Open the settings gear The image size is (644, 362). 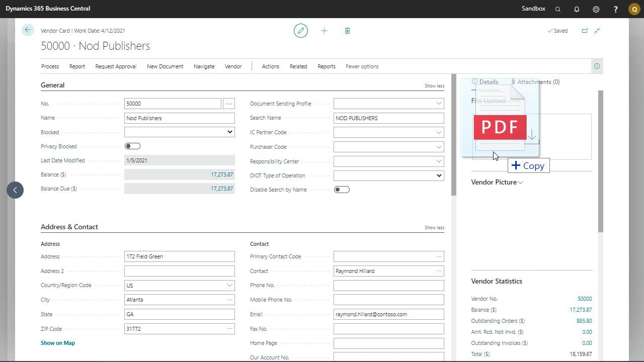pos(596,9)
